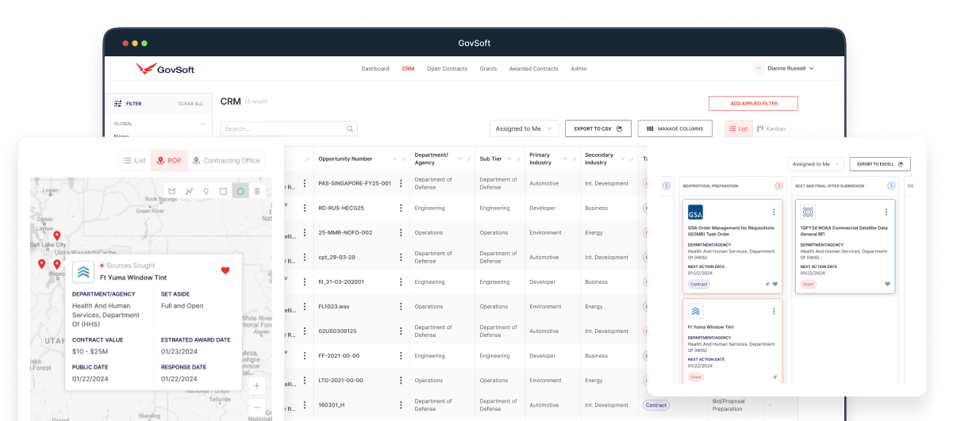Image resolution: width=980 pixels, height=421 pixels.
Task: Select the marker placement tool on map
Action: tap(206, 191)
